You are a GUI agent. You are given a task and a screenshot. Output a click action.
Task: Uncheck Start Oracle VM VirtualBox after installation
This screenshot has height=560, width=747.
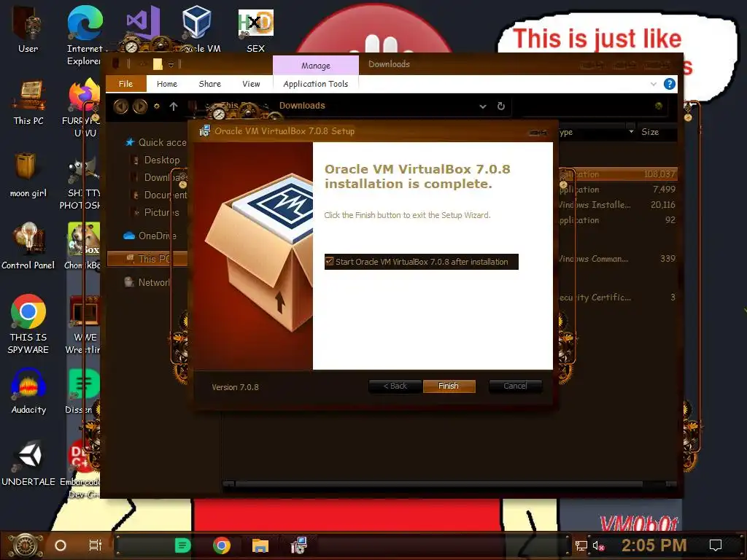pyautogui.click(x=330, y=261)
